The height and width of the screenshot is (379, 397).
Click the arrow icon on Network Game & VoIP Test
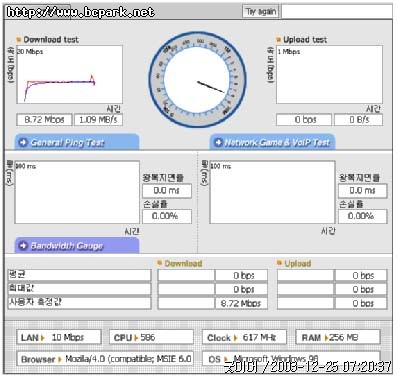[x=218, y=142]
